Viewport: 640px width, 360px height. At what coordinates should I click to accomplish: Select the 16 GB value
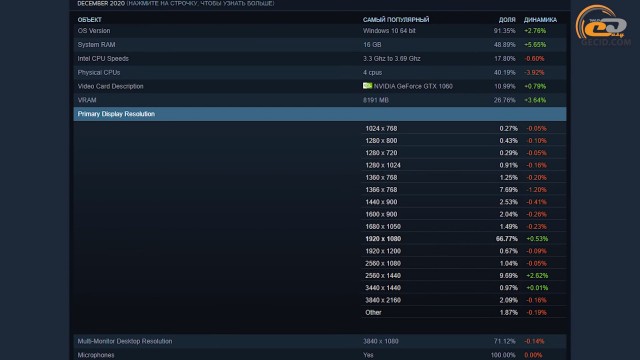coord(372,45)
